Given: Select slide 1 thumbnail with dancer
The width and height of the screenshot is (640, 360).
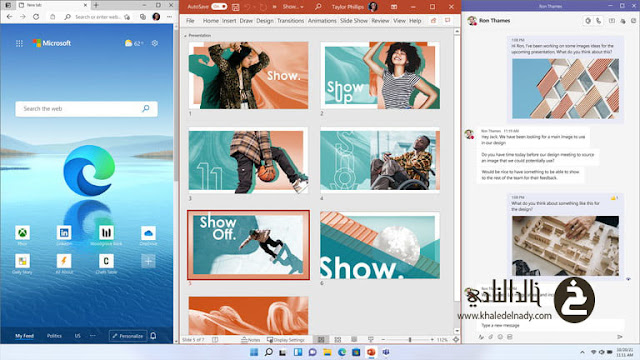Looking at the screenshot, I should tap(248, 75).
